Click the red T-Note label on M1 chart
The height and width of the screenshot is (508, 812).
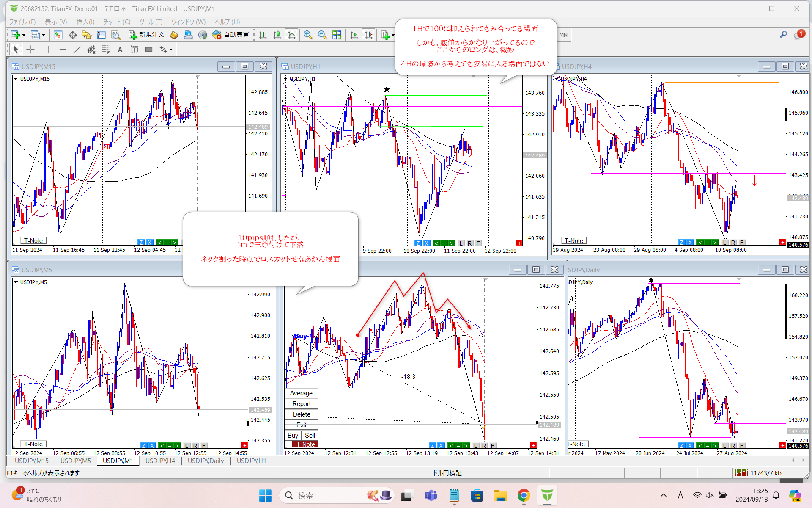(305, 444)
